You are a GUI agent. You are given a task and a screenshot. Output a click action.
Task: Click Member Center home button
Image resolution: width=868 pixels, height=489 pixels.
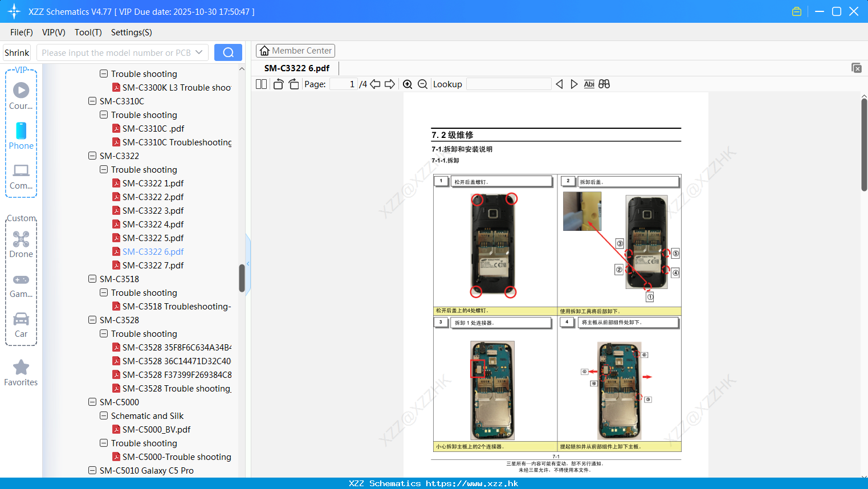click(295, 51)
